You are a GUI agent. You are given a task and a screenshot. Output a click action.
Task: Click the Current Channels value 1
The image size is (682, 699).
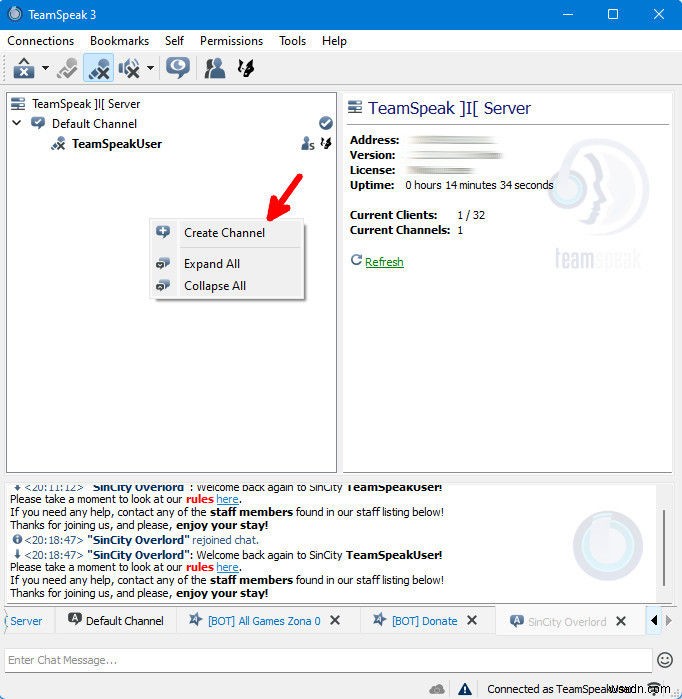[460, 230]
